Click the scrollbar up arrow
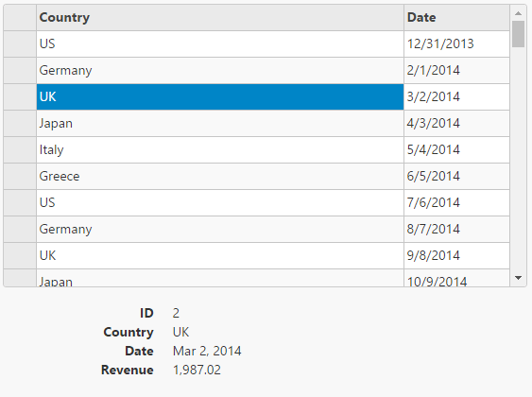Screen dimensions: 532x397 [x=518, y=13]
